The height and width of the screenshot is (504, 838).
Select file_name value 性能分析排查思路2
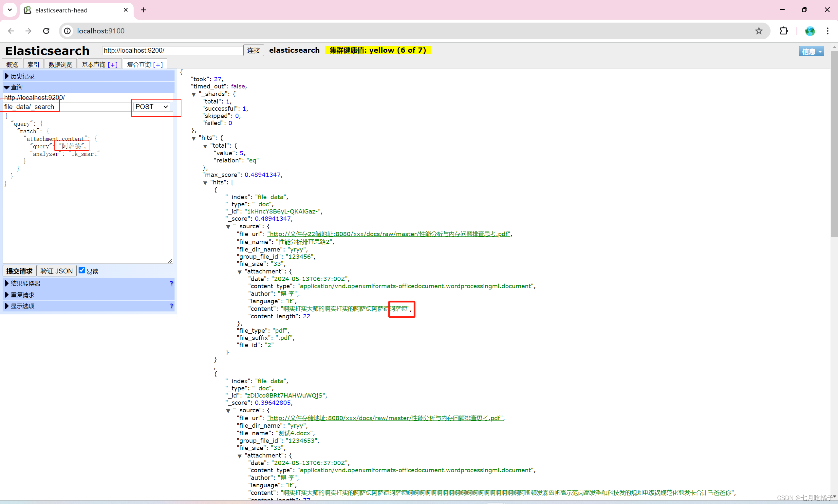304,242
